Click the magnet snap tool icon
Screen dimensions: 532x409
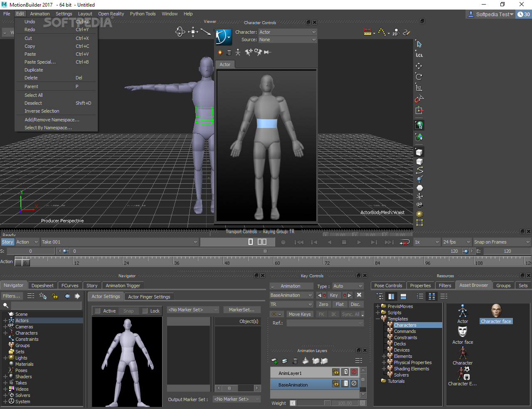click(x=419, y=99)
